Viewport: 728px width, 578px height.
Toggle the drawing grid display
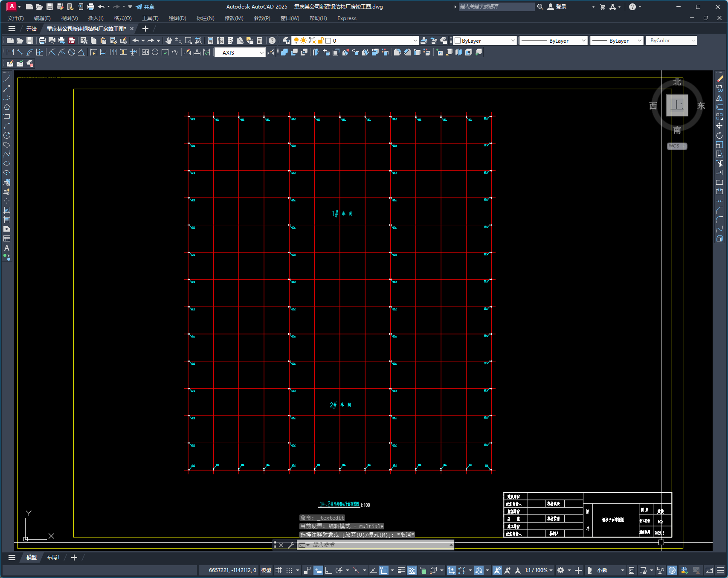279,570
